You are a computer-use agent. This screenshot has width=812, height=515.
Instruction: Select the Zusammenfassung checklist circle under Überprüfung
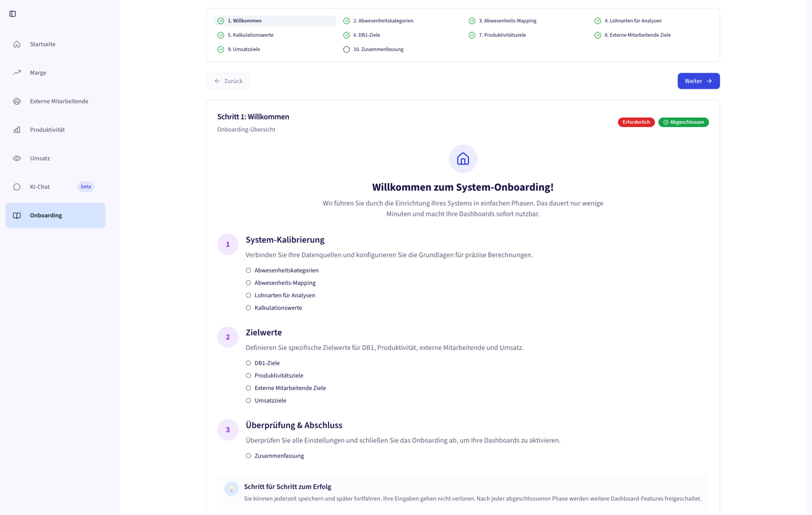(248, 456)
